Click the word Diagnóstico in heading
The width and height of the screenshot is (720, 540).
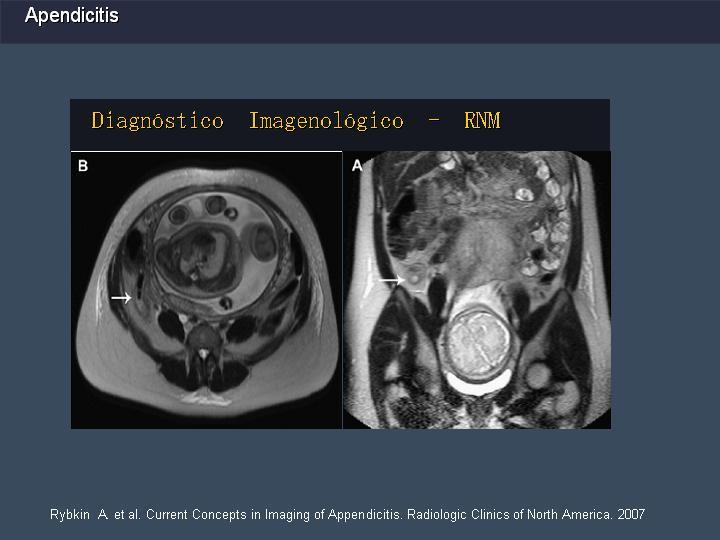pyautogui.click(x=158, y=121)
